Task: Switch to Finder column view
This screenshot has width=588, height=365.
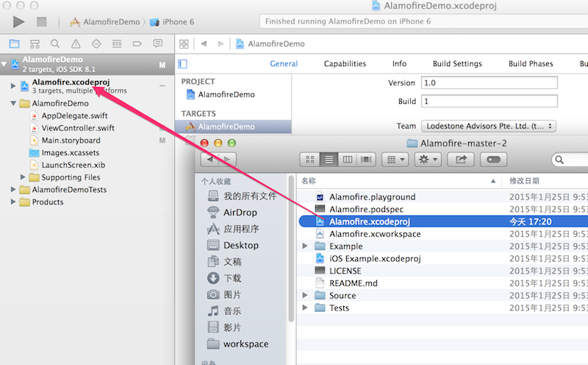Action: click(348, 160)
